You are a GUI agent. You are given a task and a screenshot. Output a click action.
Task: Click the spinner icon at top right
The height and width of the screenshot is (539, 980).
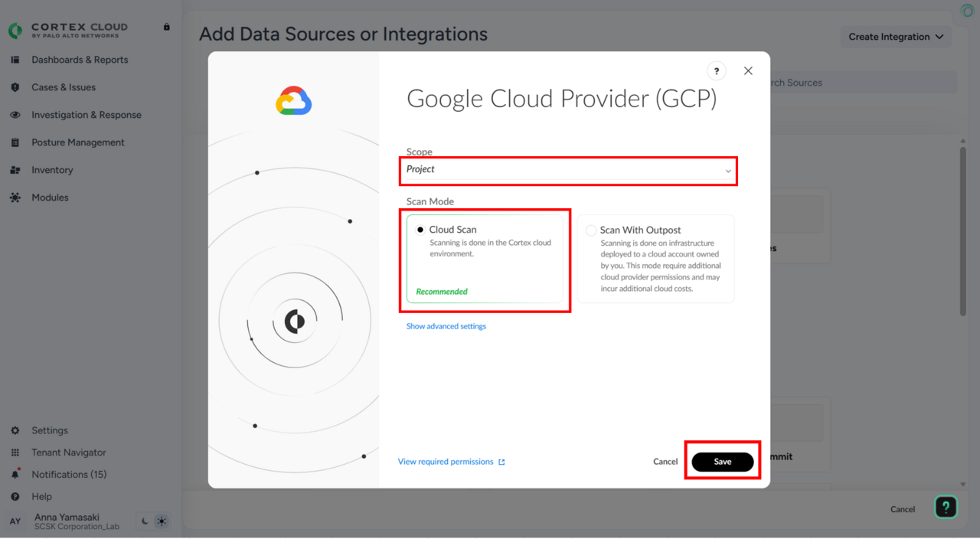point(967,10)
